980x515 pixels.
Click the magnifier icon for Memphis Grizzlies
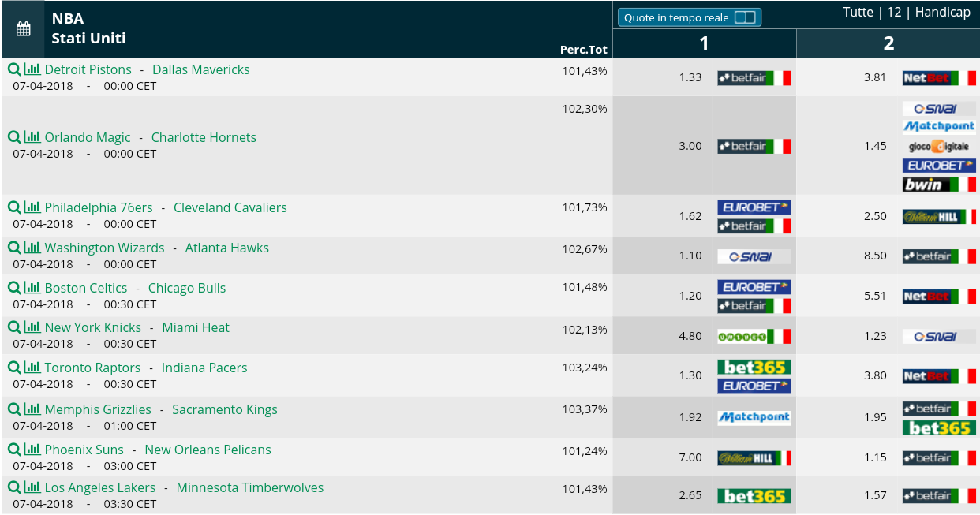pyautogui.click(x=14, y=409)
